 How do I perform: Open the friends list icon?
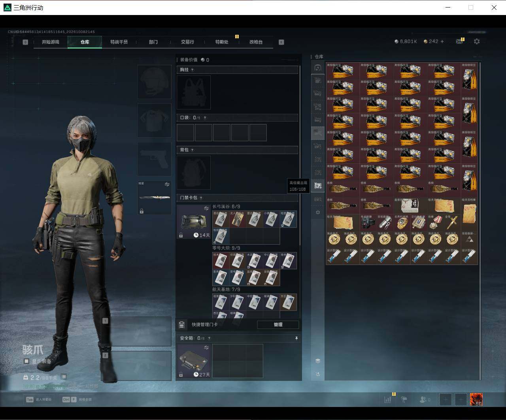(x=425, y=399)
